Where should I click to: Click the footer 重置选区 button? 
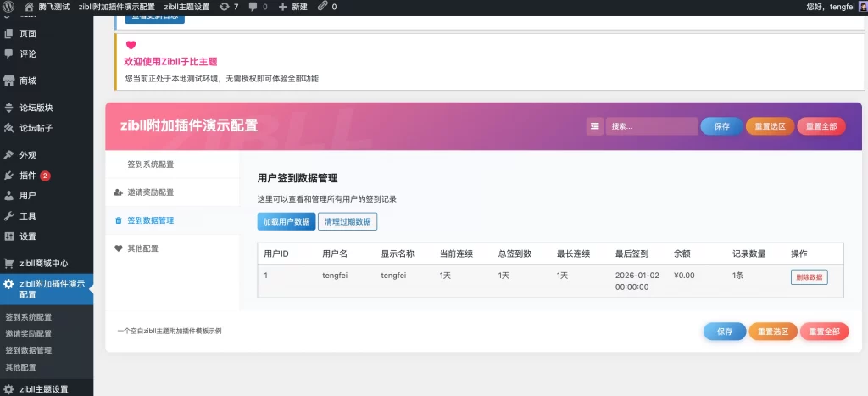point(773,332)
